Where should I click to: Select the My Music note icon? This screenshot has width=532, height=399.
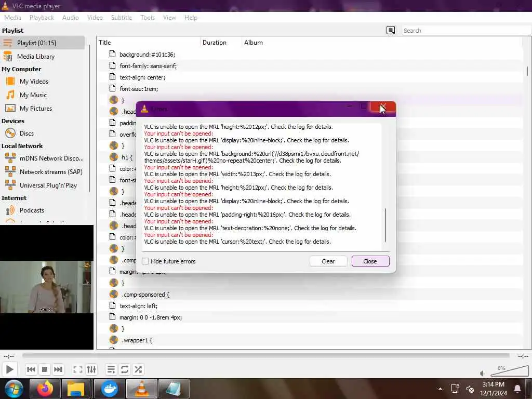[x=10, y=95]
